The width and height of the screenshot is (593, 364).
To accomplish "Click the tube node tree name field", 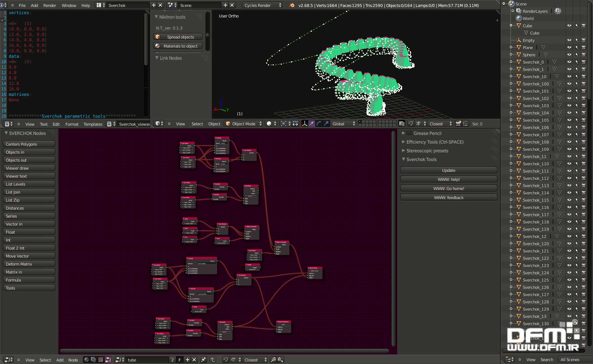I will (x=147, y=360).
